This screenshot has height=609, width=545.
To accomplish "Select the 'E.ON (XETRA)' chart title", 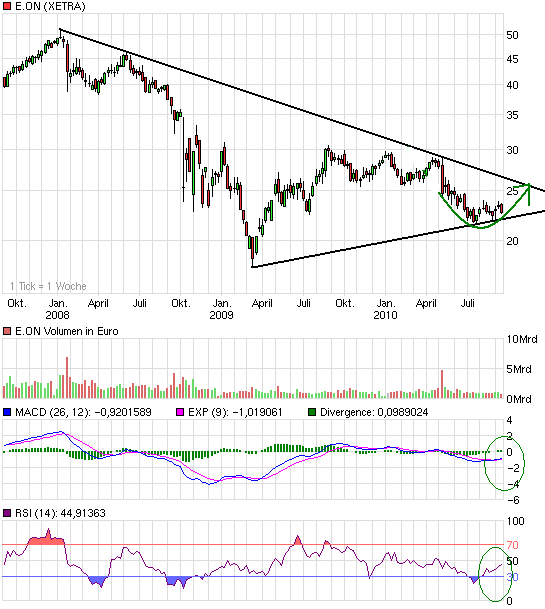I will (50, 6).
